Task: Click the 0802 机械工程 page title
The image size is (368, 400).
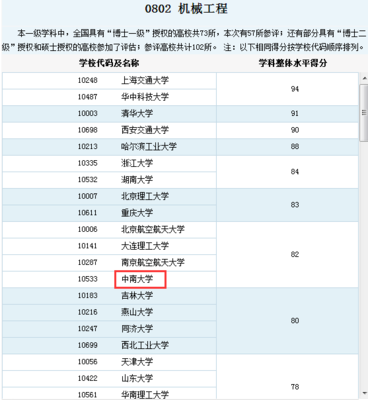Action: click(x=186, y=9)
